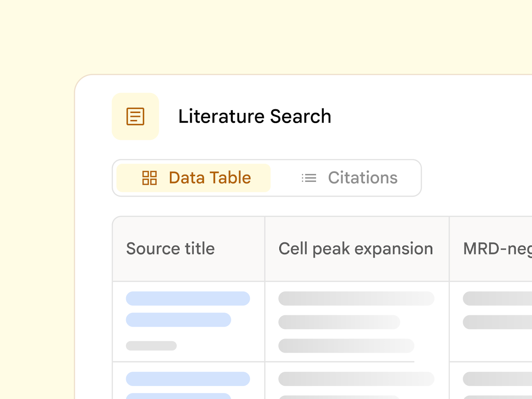Click the Data Table grid icon

[x=150, y=178]
